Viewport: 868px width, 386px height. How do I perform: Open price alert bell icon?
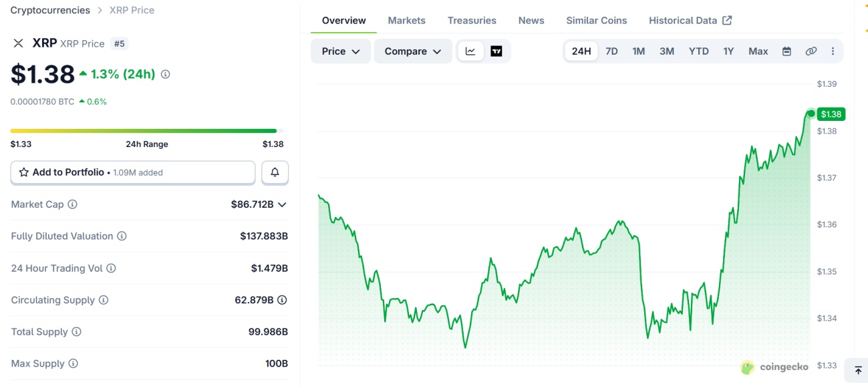pyautogui.click(x=275, y=172)
